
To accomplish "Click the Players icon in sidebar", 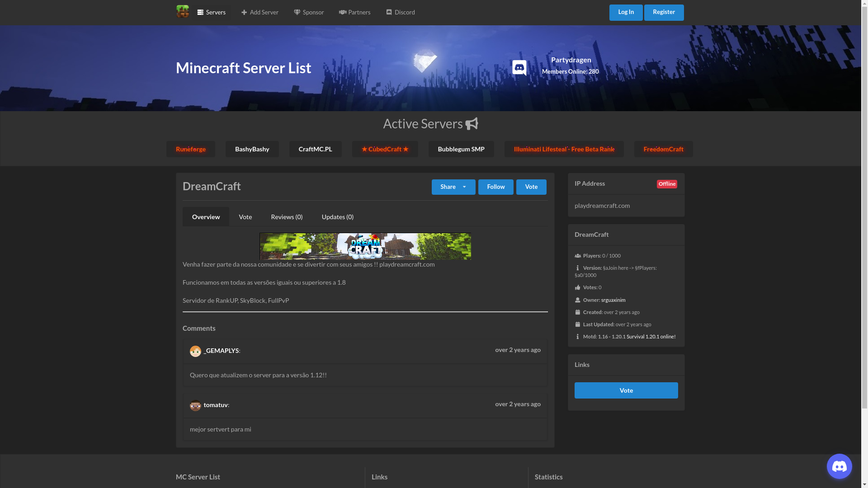I will (x=578, y=256).
